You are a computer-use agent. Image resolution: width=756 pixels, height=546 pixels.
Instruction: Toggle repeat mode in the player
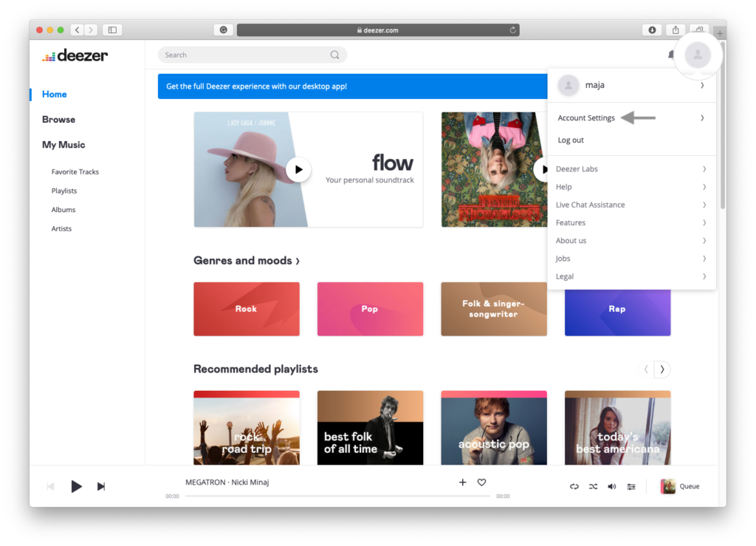[574, 486]
